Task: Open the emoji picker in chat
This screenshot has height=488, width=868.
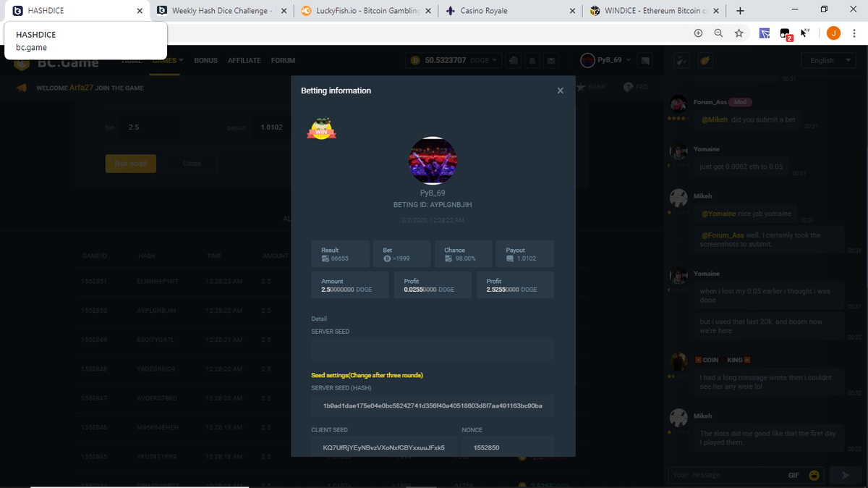Action: (815, 475)
